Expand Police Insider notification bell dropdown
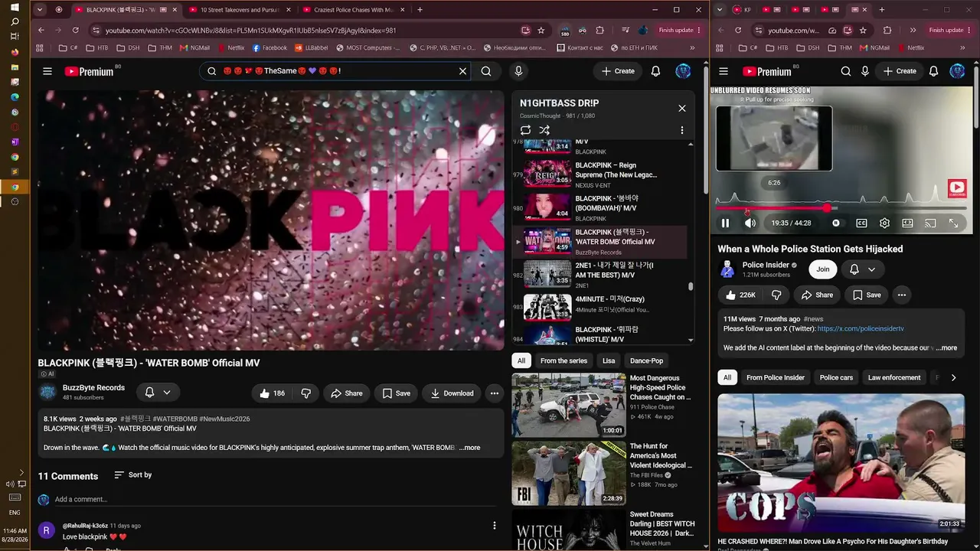The height and width of the screenshot is (551, 980). (x=862, y=269)
